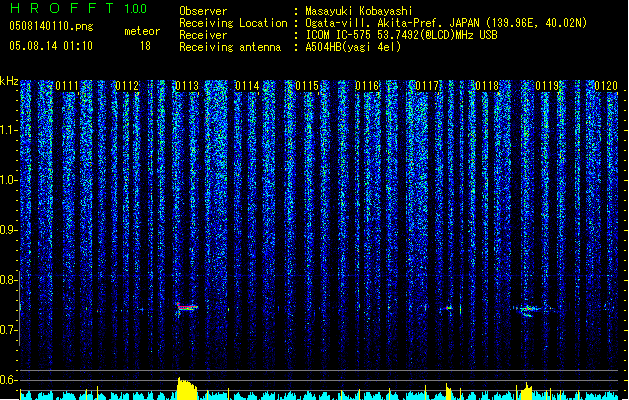Click the timestamp 05.08.14 01:10
Viewport: 629px width, 400px height.
tap(51, 46)
